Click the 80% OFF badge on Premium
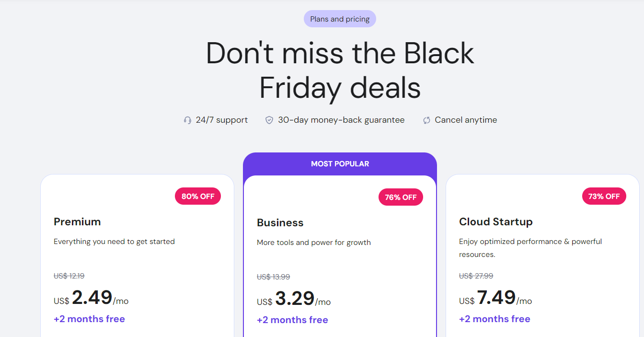The image size is (644, 337). point(198,196)
